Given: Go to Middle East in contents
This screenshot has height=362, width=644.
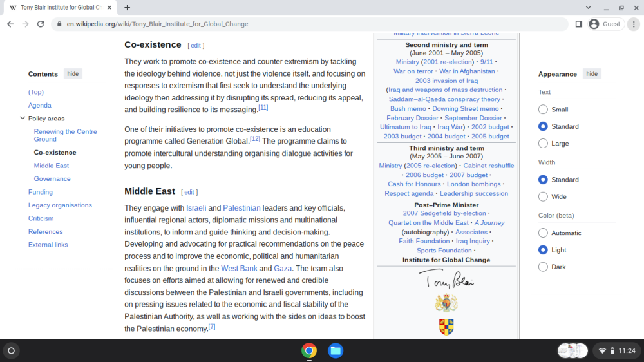Looking at the screenshot, I should click(52, 166).
